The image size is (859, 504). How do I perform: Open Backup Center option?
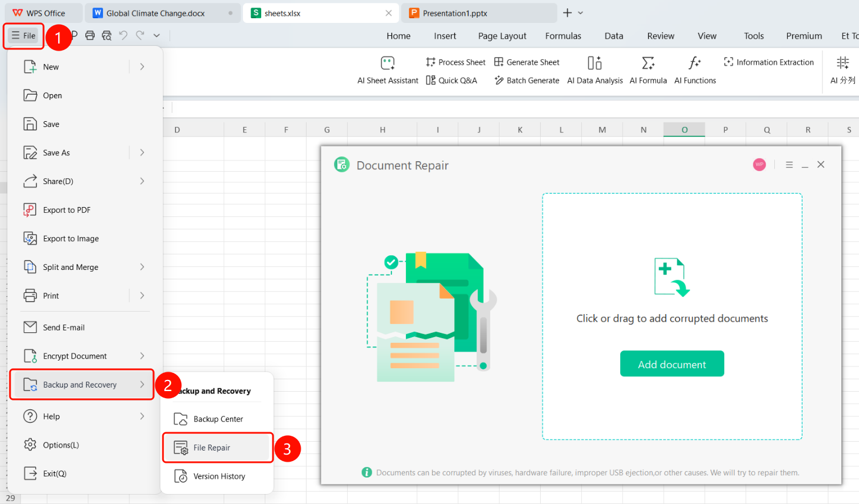[218, 419]
